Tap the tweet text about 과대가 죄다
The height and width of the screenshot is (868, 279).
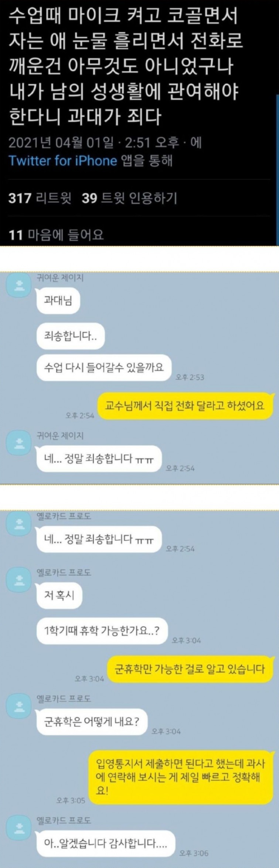[126, 66]
